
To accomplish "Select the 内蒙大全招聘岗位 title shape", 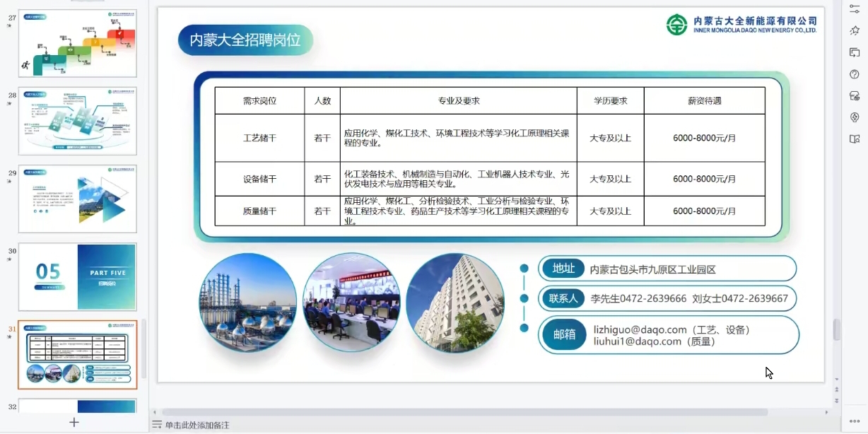I will [245, 40].
